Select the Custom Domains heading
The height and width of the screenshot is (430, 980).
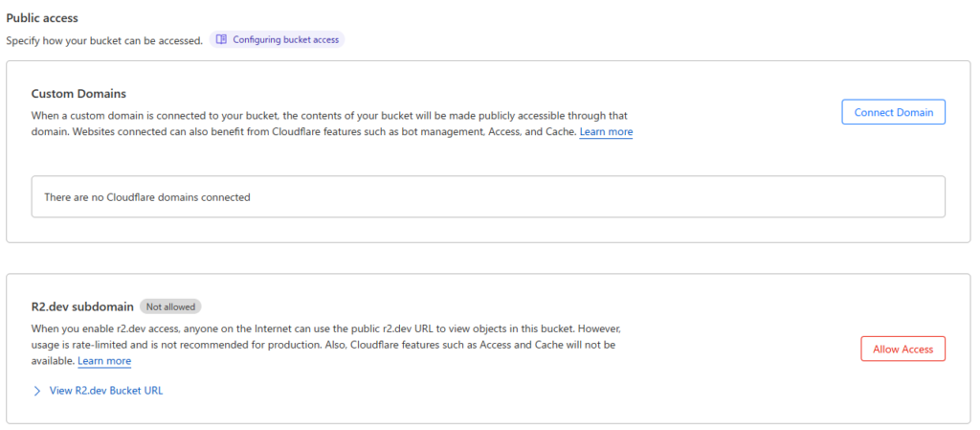tap(78, 94)
